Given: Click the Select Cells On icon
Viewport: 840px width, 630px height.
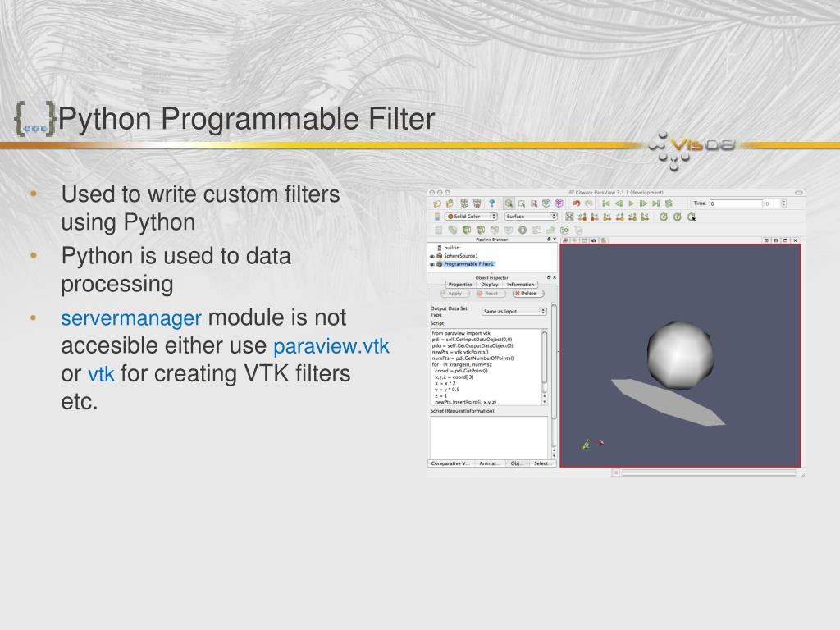Looking at the screenshot, I should click(x=522, y=204).
